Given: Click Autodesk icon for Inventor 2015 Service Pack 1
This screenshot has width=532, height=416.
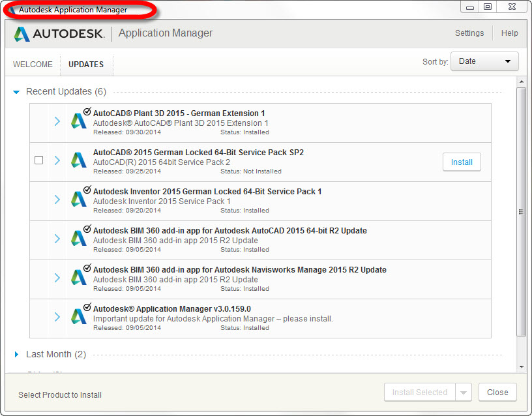Looking at the screenshot, I should point(79,199).
